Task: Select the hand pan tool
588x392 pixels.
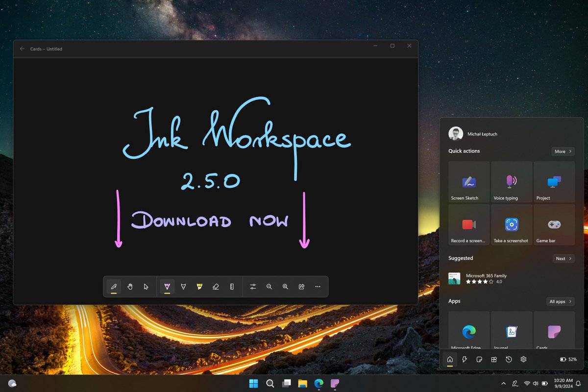Action: tap(130, 287)
